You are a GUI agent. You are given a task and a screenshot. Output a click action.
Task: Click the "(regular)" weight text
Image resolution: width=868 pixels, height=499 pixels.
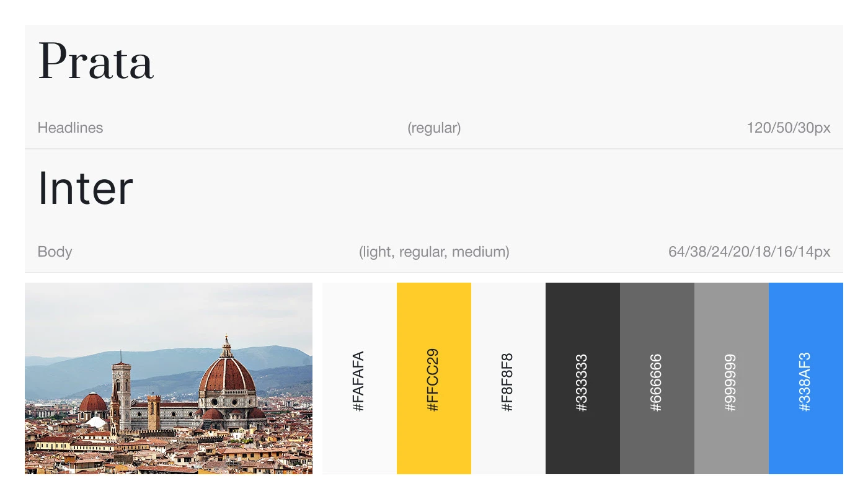pyautogui.click(x=434, y=128)
